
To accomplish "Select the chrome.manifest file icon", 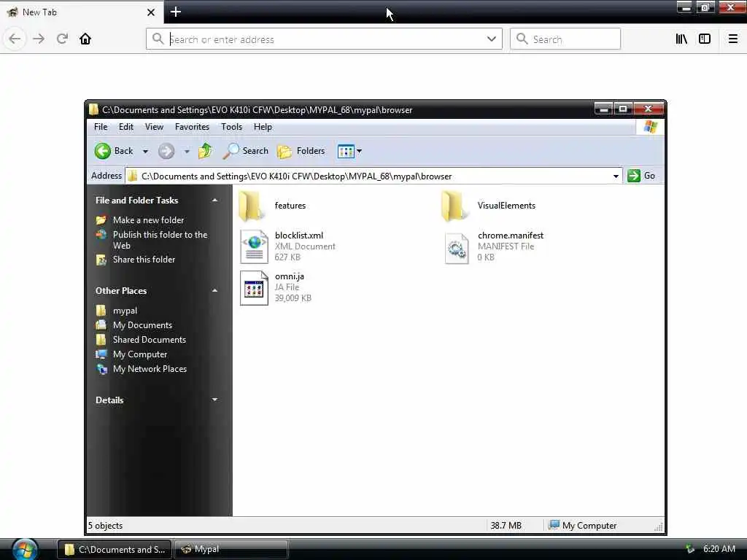I will pos(457,248).
